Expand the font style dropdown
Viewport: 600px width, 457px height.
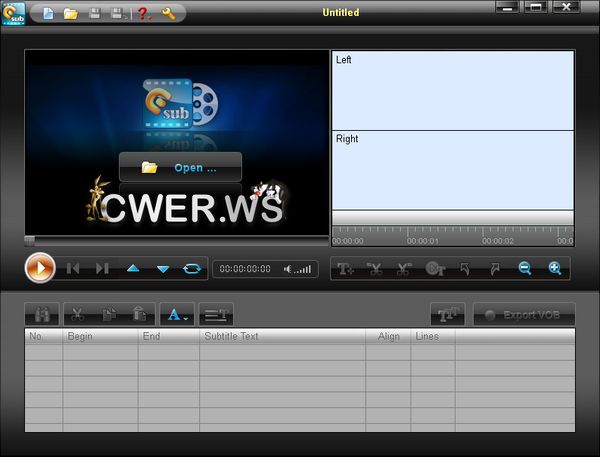[177, 314]
